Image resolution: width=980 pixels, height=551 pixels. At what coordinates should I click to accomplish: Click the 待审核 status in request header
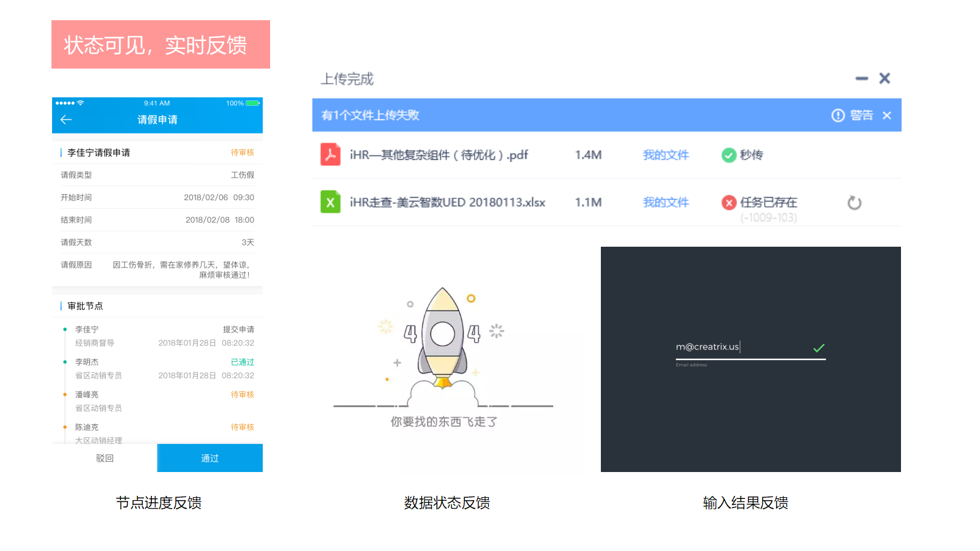click(242, 152)
